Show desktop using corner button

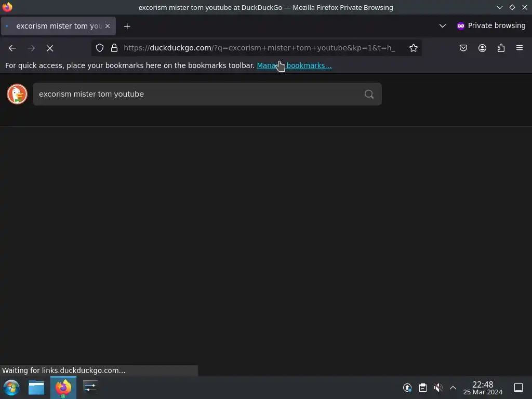518,388
